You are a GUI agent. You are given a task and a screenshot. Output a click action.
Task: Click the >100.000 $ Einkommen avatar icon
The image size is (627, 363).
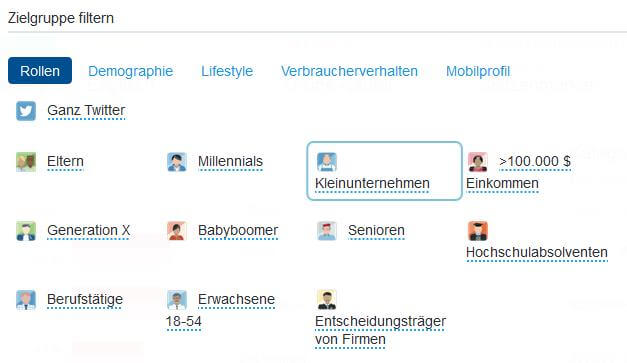[478, 162]
